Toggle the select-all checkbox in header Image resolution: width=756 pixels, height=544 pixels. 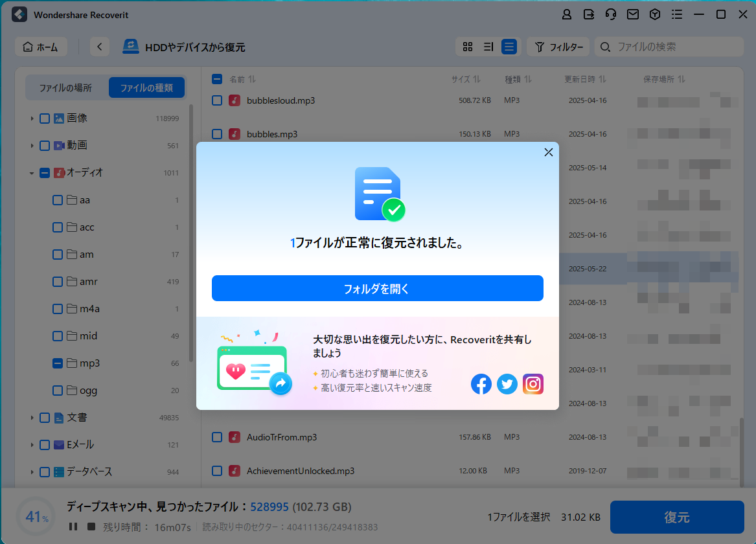tap(217, 79)
